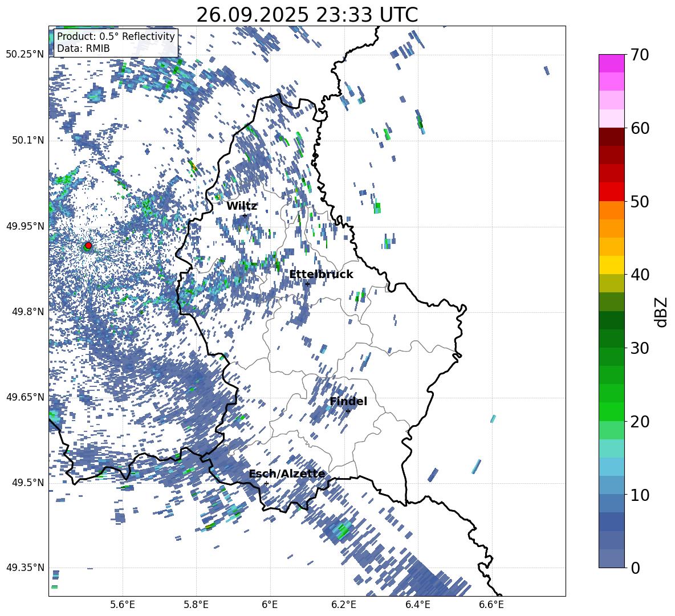
Task: Click the 'Product: 0.5° Reflectivity' text
Action: pyautogui.click(x=116, y=36)
